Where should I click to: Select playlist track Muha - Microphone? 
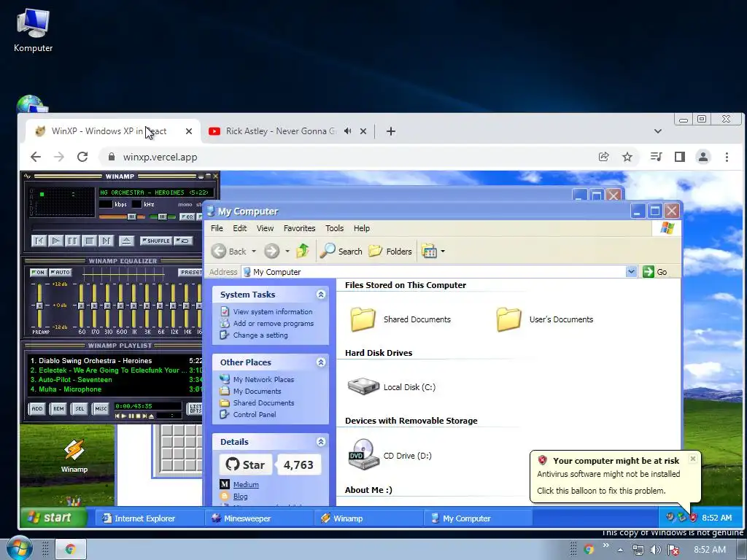click(115, 389)
